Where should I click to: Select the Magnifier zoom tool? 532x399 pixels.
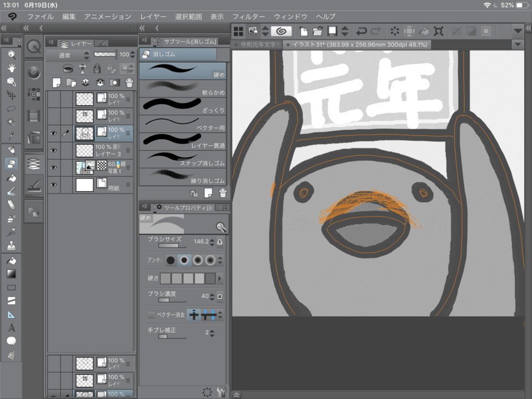click(11, 54)
